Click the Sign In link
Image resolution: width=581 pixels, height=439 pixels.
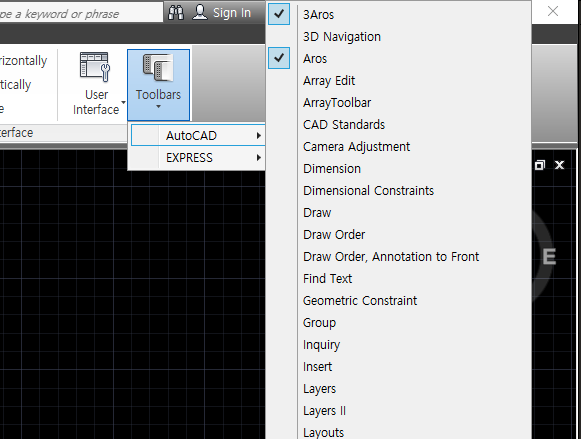point(232,13)
